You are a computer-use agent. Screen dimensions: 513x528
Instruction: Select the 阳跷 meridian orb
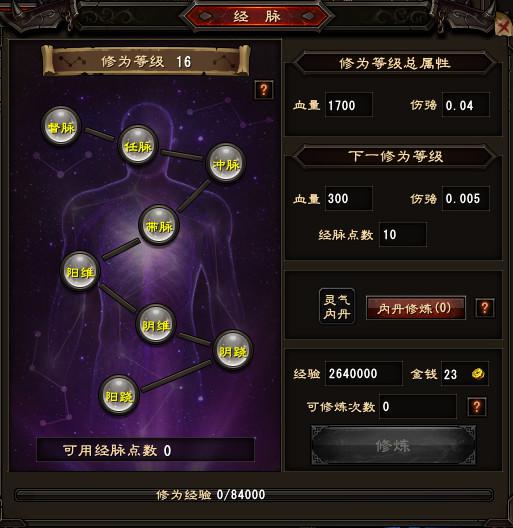[x=119, y=395]
